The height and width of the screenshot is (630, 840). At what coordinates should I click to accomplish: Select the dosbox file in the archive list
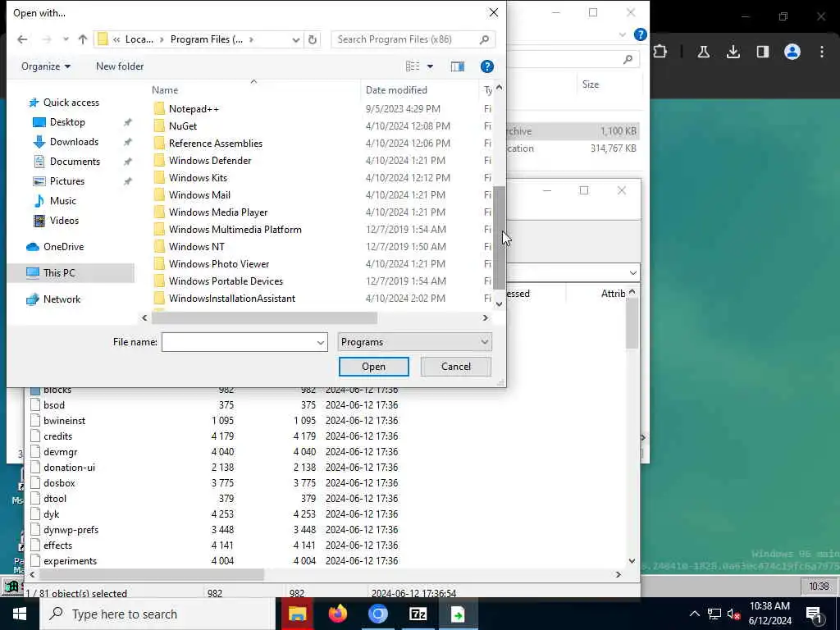pos(59,482)
